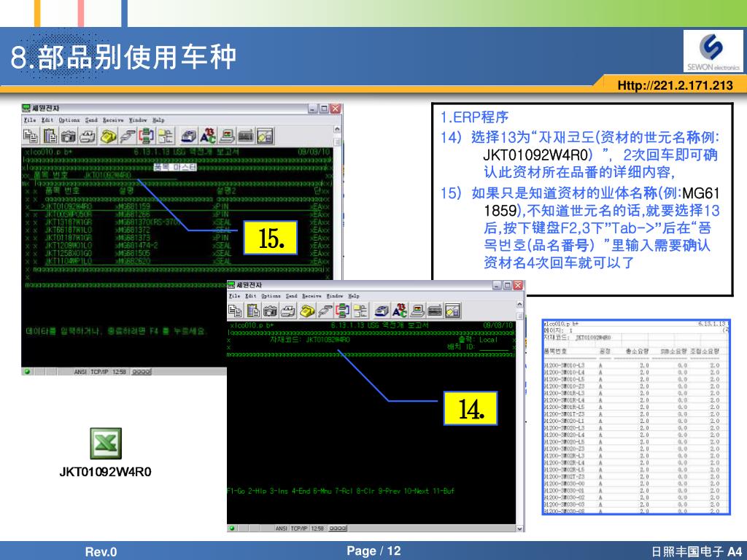Click scroll-up arrow in back terminal window
747x560 pixels.
click(x=337, y=129)
